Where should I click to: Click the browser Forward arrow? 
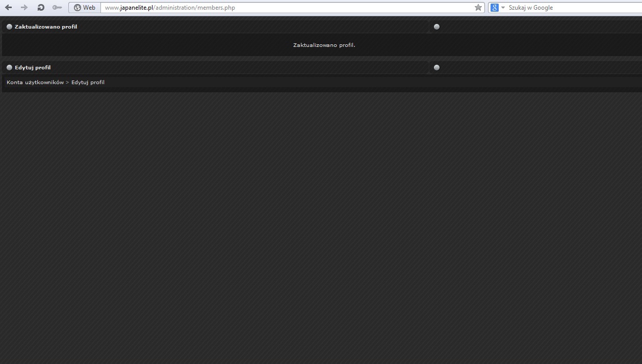(x=24, y=8)
